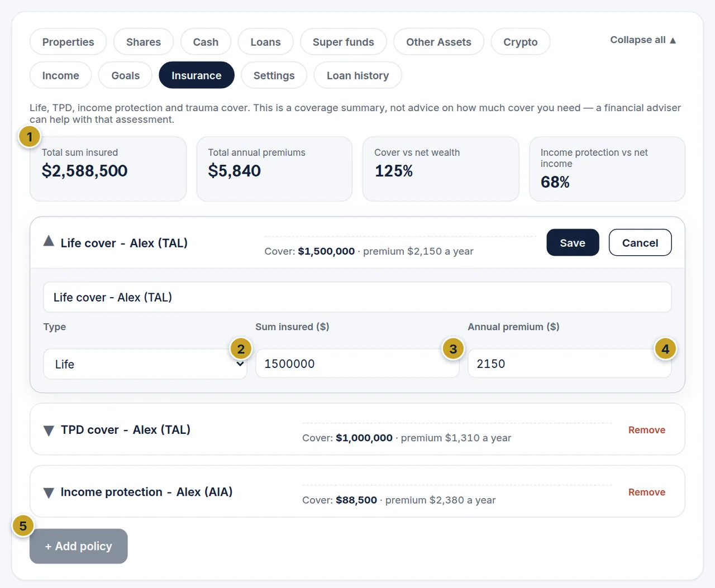Click the Sum insured field showing 1500000

point(357,364)
